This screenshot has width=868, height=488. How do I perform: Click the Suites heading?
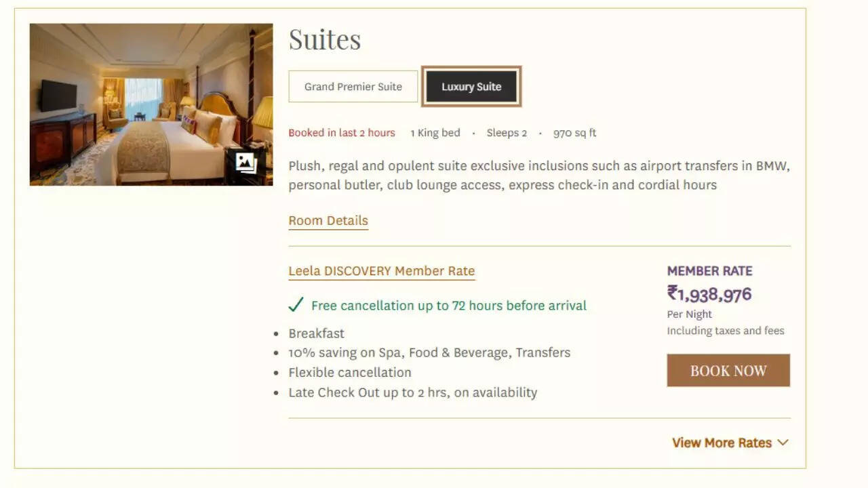[x=325, y=39]
